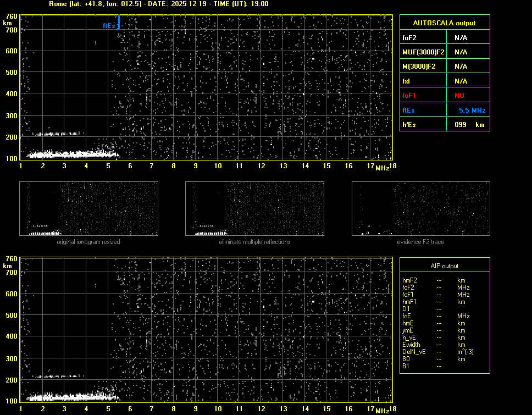Select the ymE row in AIP output
This screenshot has height=415, width=532.
(409, 330)
